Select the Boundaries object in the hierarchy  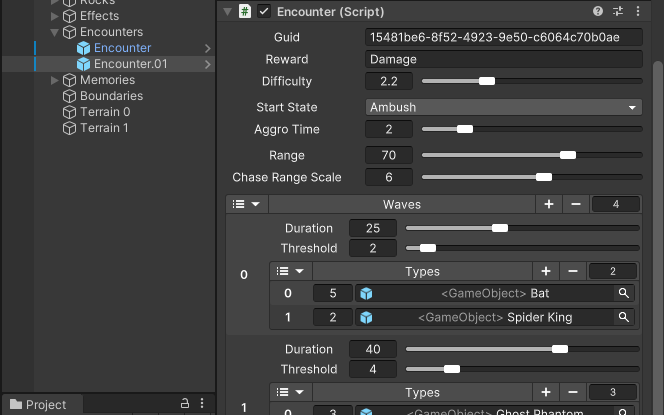click(x=111, y=96)
